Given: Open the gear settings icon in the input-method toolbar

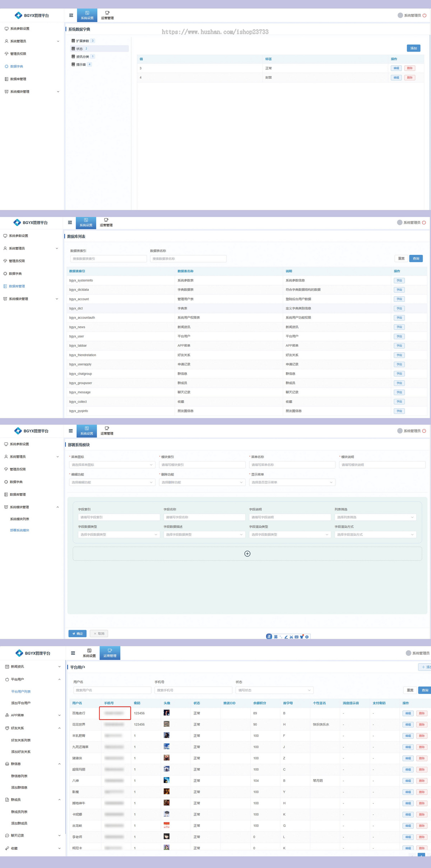Looking at the screenshot, I should pyautogui.click(x=307, y=637).
